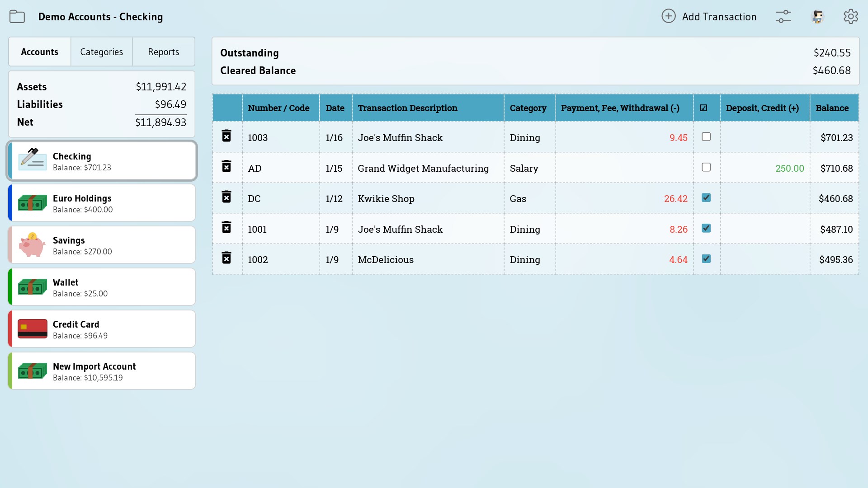Screen dimensions: 868x488
Task: Sort by Date column header
Action: click(335, 108)
